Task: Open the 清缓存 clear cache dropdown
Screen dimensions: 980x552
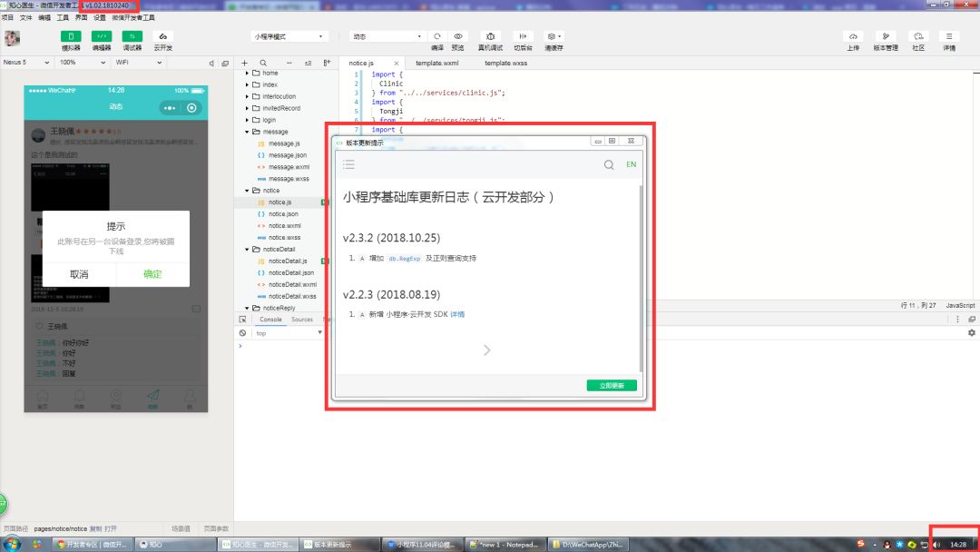Action: [x=554, y=36]
